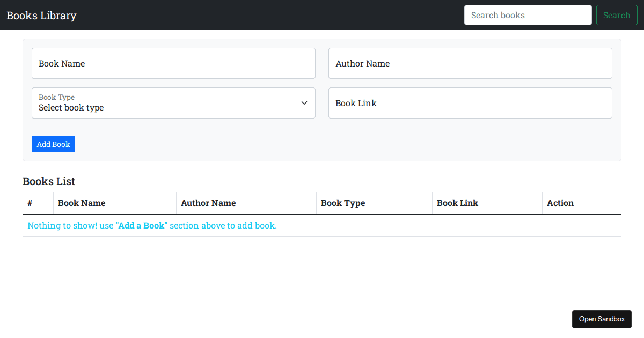This screenshot has width=644, height=338.
Task: Expand the select book type chevron
Action: [304, 103]
